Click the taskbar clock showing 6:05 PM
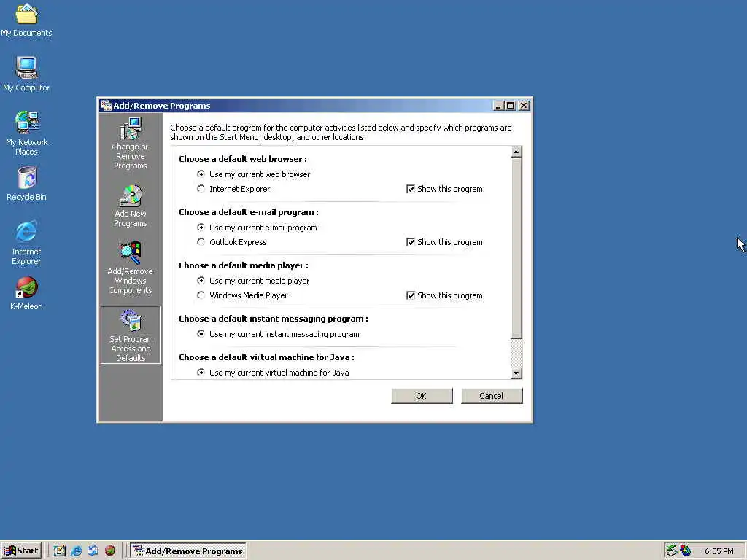This screenshot has height=560, width=747. (x=719, y=551)
